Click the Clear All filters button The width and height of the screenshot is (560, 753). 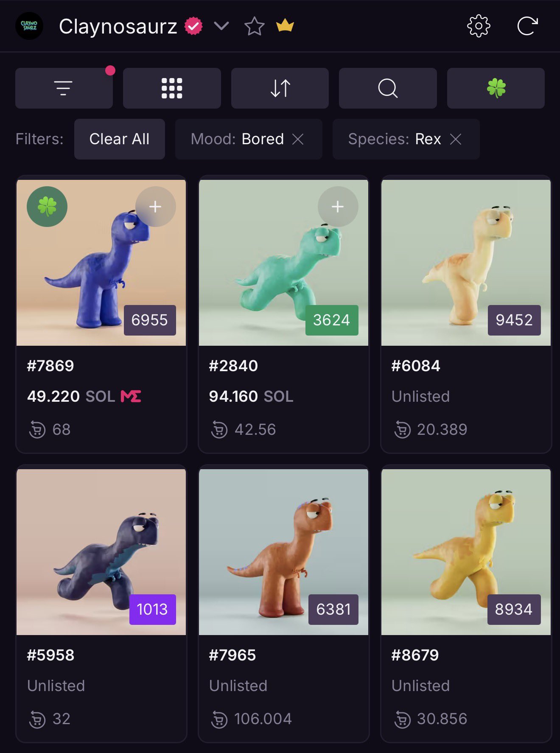[x=119, y=139]
